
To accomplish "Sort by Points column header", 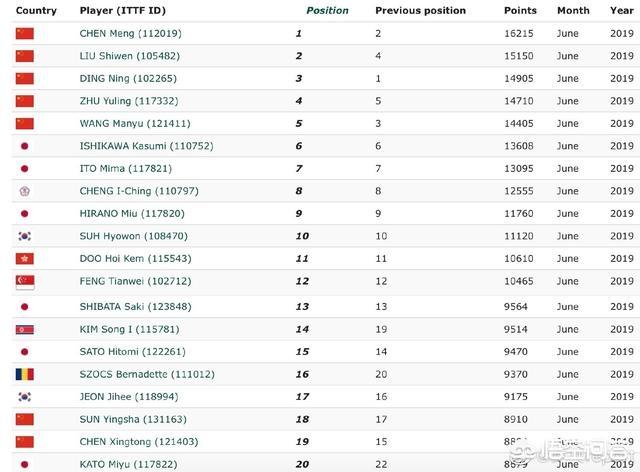I will pyautogui.click(x=520, y=11).
